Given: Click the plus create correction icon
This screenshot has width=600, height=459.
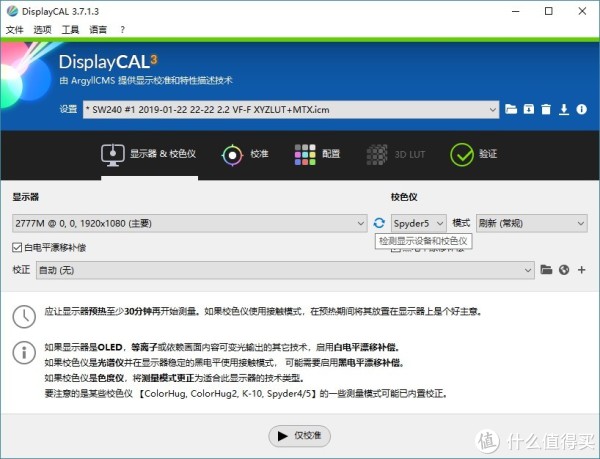Looking at the screenshot, I should point(582,270).
